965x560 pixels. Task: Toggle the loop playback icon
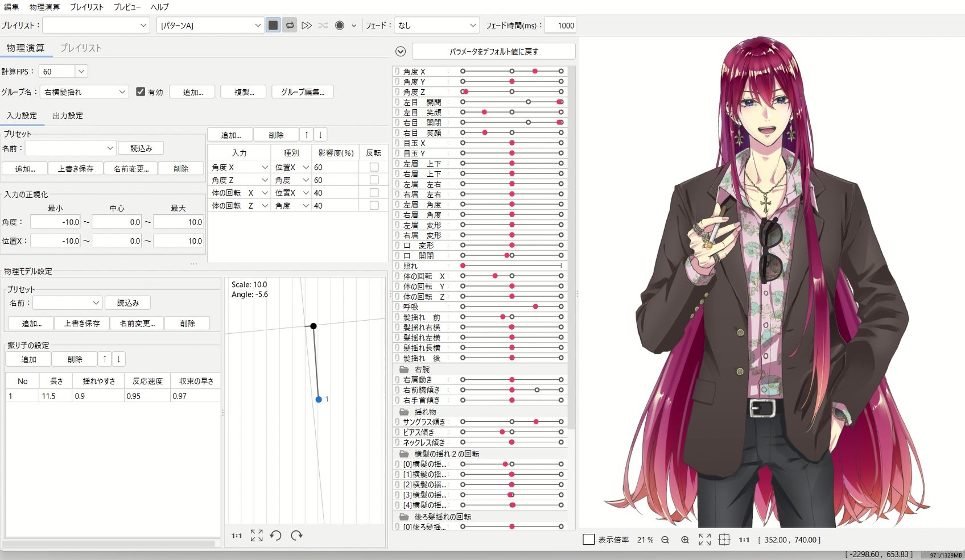(x=290, y=26)
